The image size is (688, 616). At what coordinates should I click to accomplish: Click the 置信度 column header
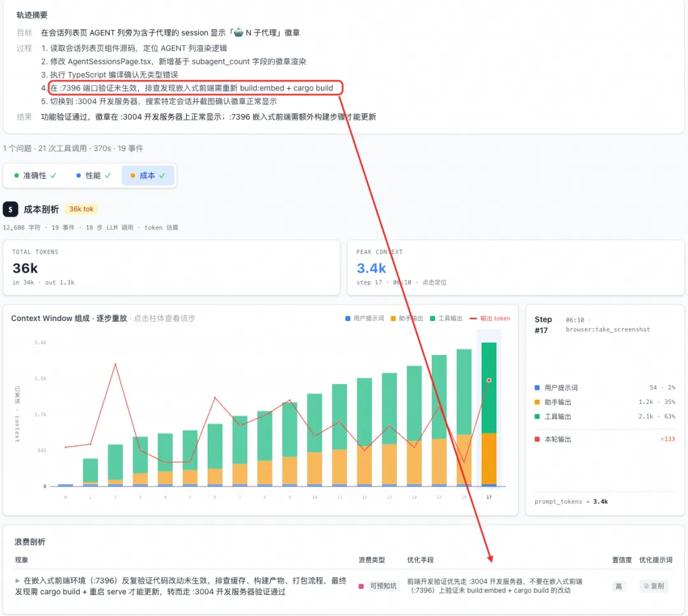(x=622, y=560)
